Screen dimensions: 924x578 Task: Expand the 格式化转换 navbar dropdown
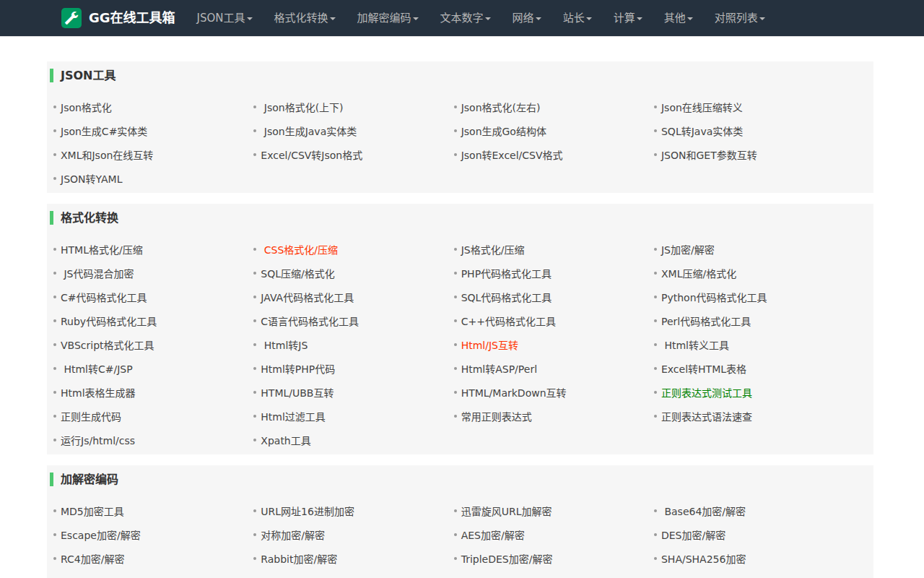click(x=304, y=18)
